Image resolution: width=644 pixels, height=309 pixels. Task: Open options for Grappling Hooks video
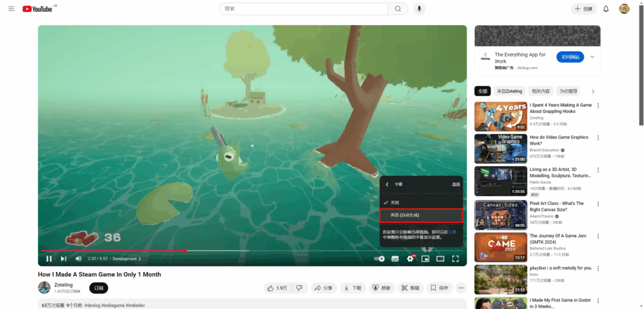click(x=598, y=106)
